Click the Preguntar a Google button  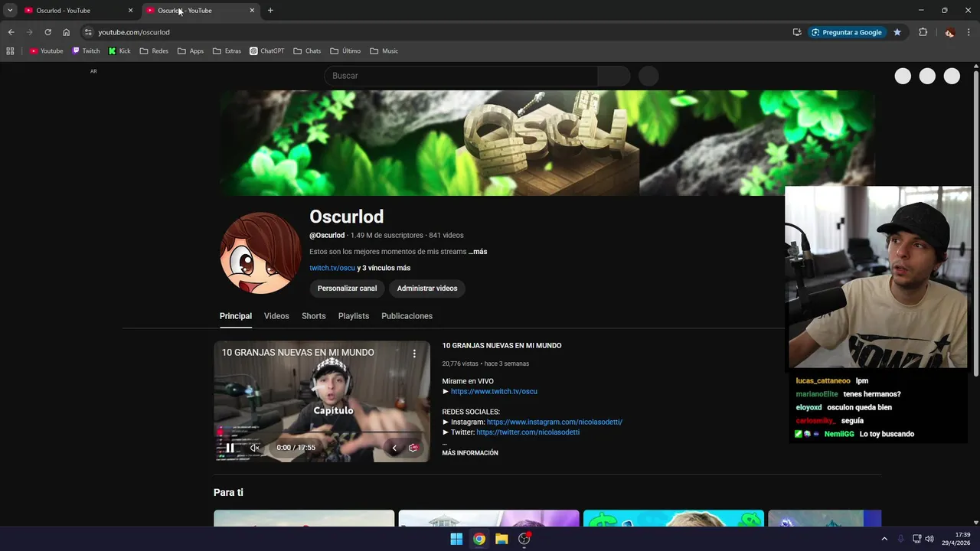pyautogui.click(x=847, y=32)
